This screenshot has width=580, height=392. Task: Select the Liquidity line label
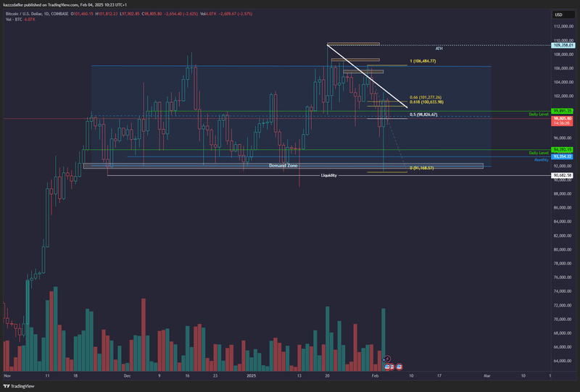click(x=329, y=175)
